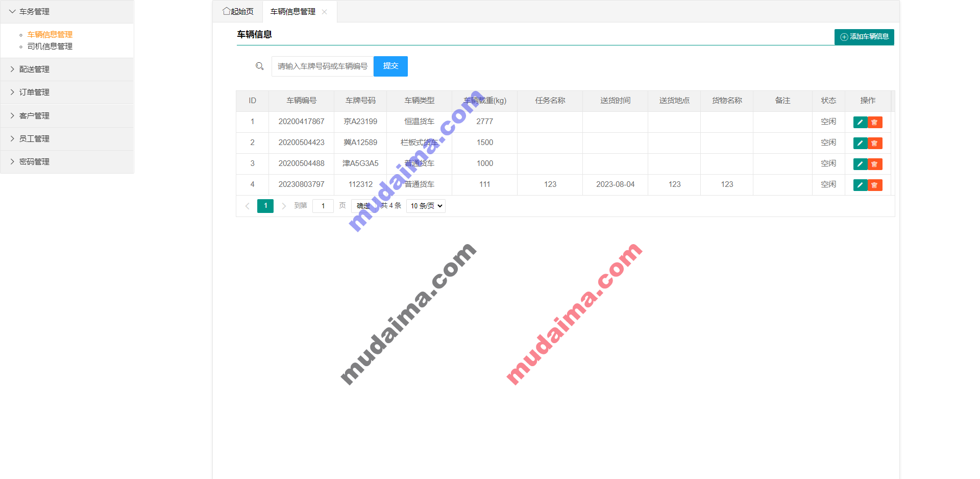The width and height of the screenshot is (980, 479).
Task: Click vehicle number 20200417867
Action: click(x=301, y=122)
